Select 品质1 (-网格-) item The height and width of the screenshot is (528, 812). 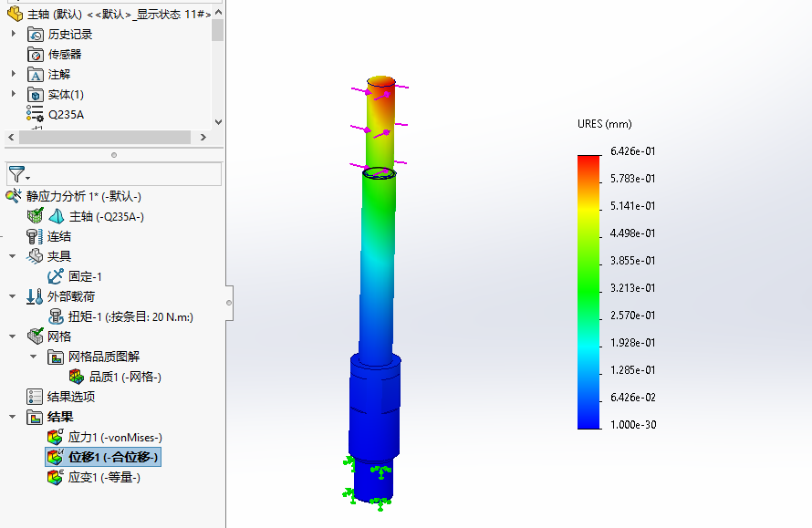tap(125, 377)
